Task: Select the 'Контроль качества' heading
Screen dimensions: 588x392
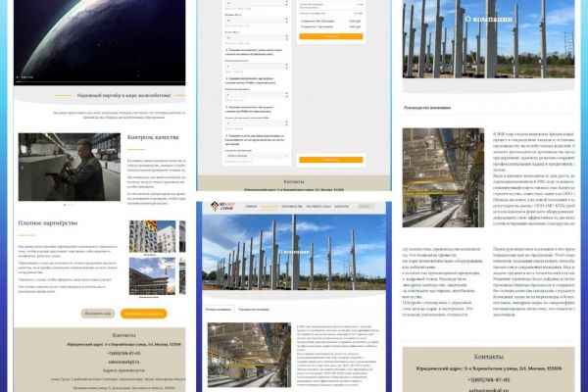Action: (x=153, y=137)
